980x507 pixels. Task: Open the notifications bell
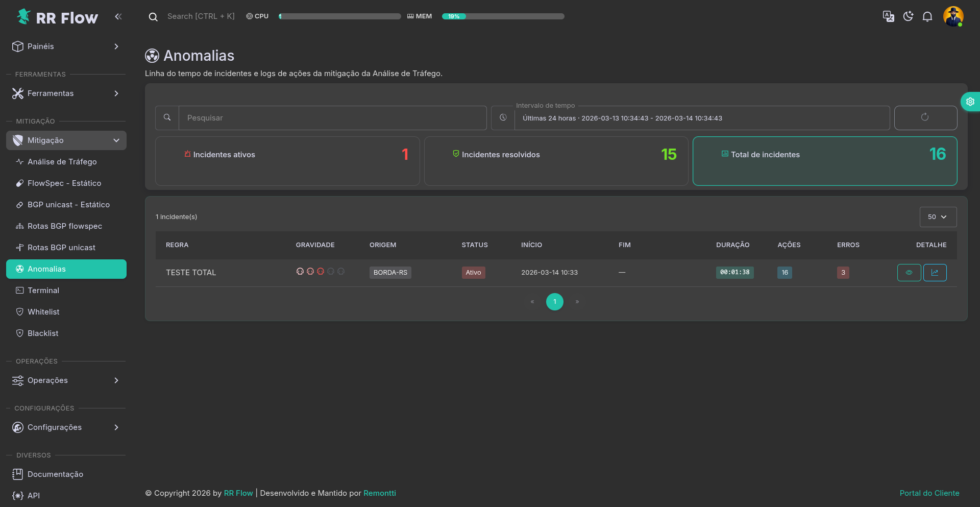pos(927,16)
